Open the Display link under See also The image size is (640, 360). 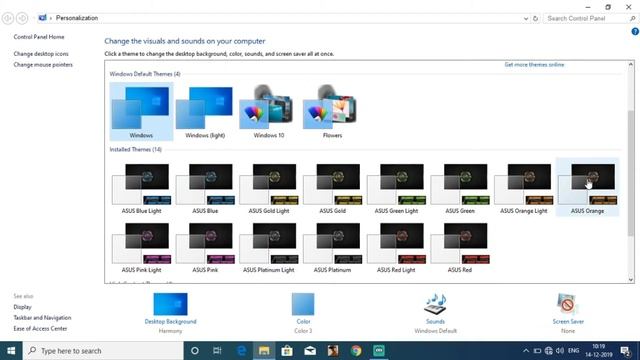click(x=22, y=307)
